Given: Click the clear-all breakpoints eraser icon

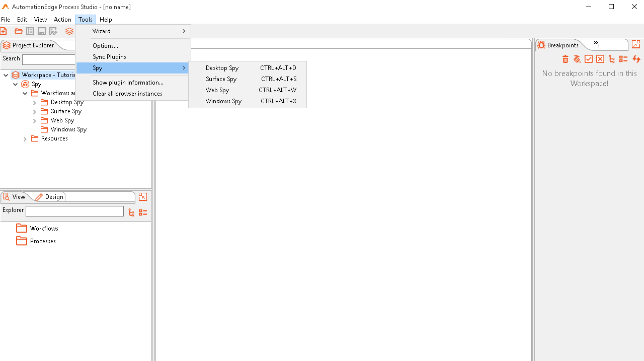Looking at the screenshot, I should 577,59.
